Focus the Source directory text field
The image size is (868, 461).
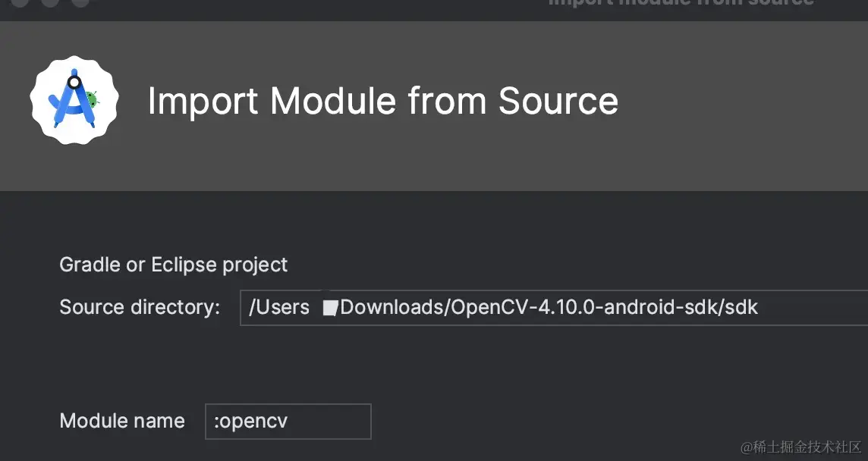point(812,307)
